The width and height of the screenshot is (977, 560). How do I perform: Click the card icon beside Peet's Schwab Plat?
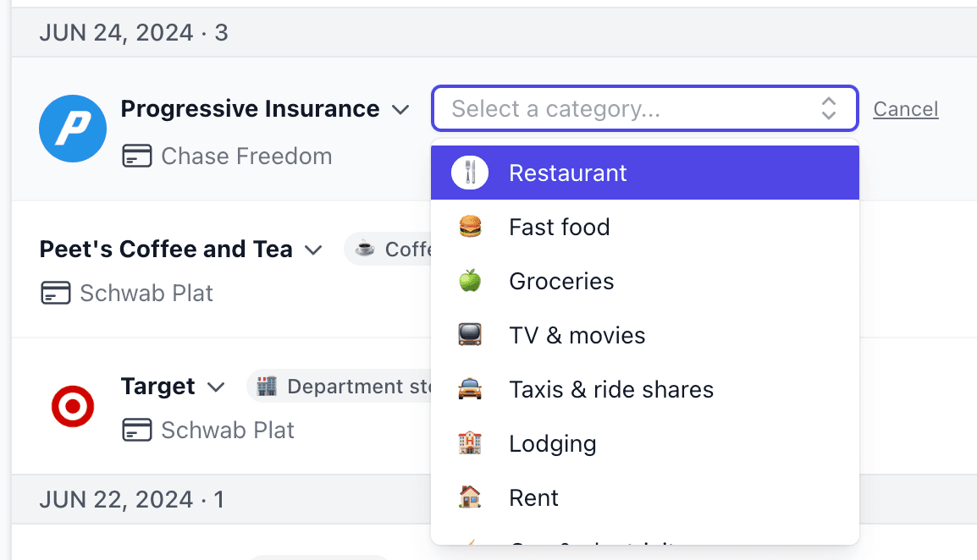coord(56,293)
